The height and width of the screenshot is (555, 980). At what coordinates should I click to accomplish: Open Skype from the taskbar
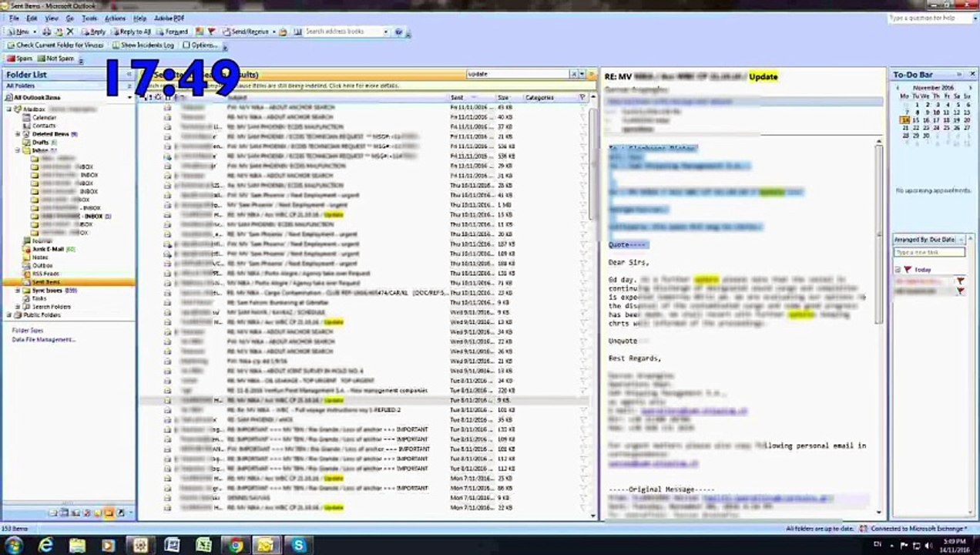click(299, 546)
